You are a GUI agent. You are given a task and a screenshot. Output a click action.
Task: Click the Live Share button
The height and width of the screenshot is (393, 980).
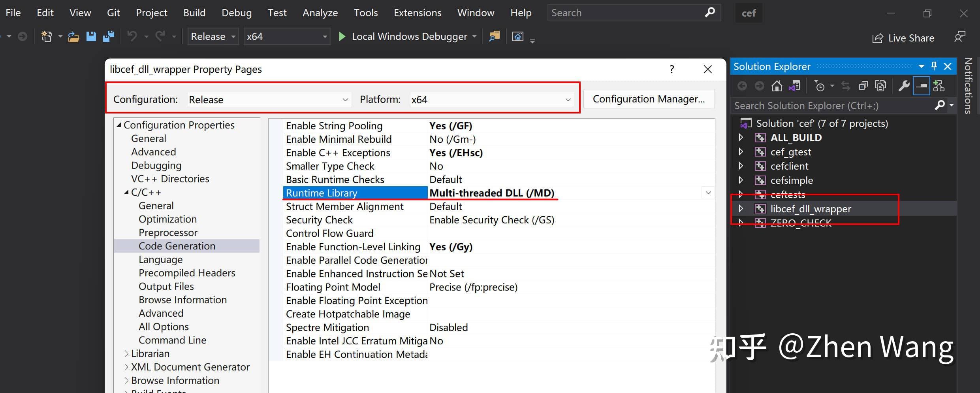click(x=903, y=38)
